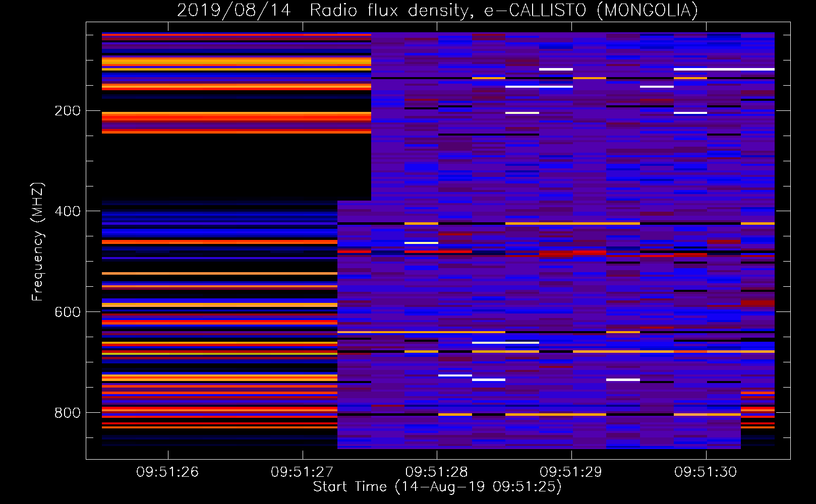Click the y-axis tick label '200'

[68, 111]
